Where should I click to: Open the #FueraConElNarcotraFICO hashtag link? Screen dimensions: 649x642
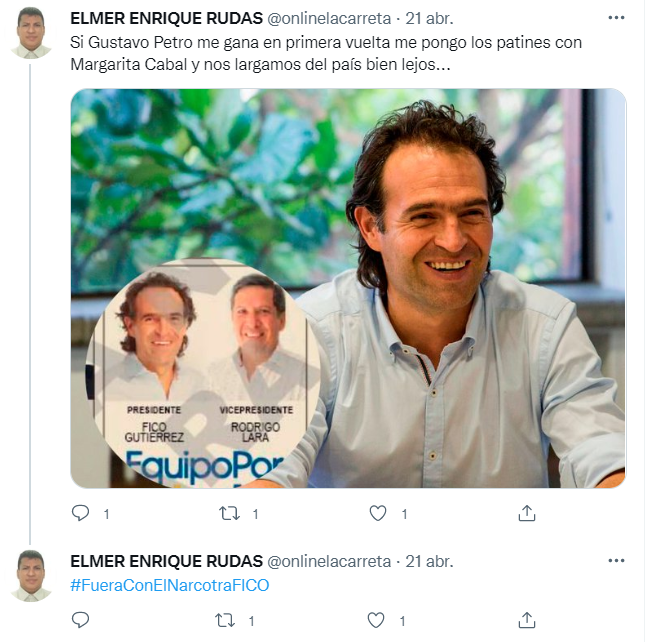click(170, 585)
